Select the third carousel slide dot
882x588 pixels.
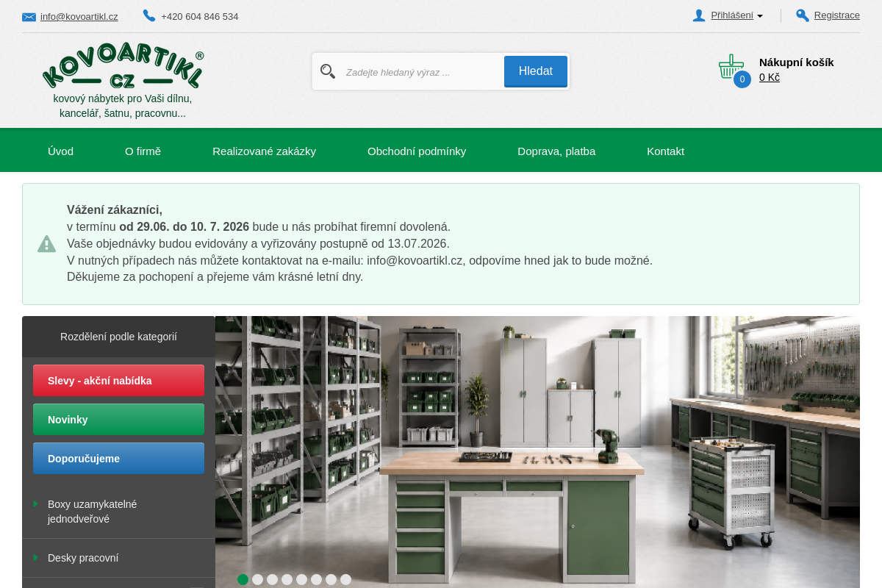[x=272, y=579]
